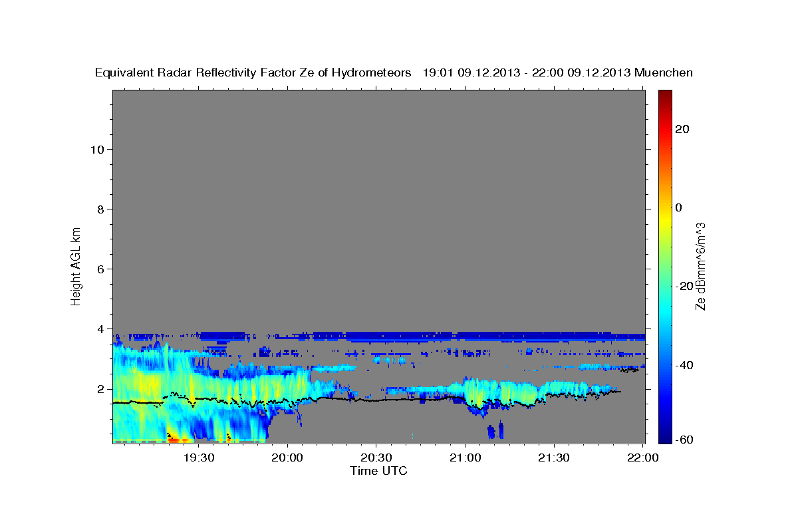The height and width of the screenshot is (532, 798).
Task: Click the colorbar value label 0
Action: (679, 207)
